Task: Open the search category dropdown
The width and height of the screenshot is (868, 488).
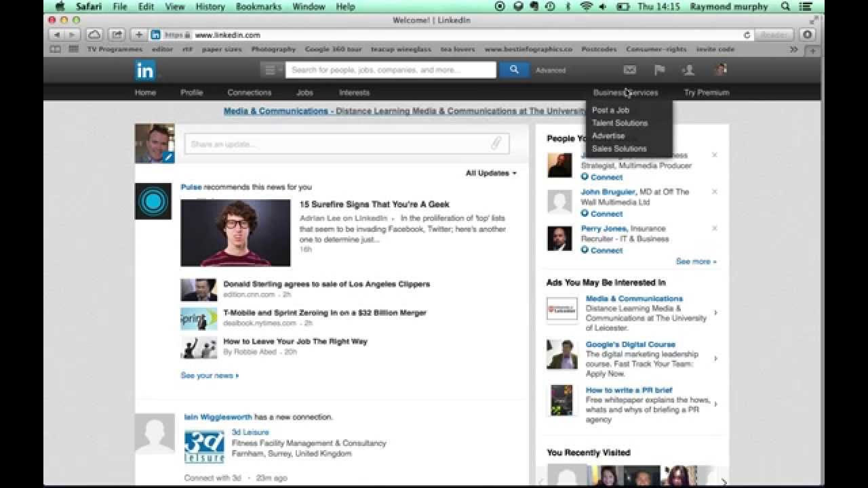Action: point(273,70)
